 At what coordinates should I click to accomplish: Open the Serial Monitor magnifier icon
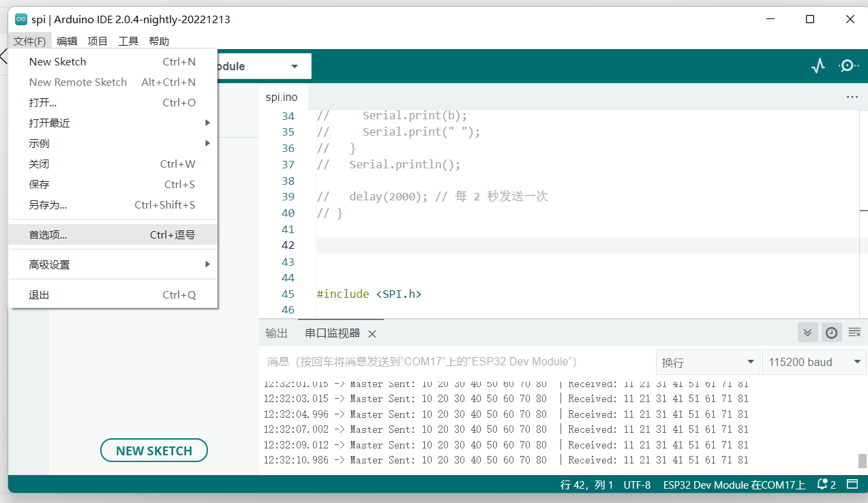848,66
